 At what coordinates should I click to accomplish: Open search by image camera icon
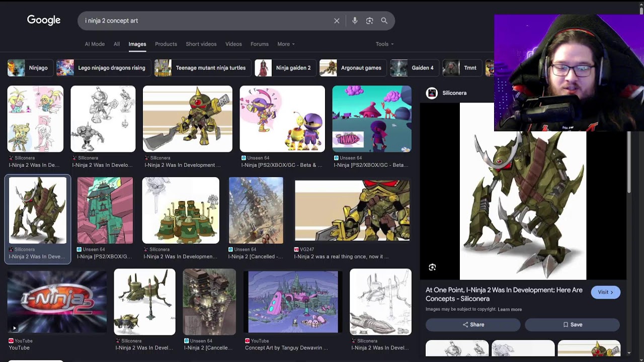369,21
